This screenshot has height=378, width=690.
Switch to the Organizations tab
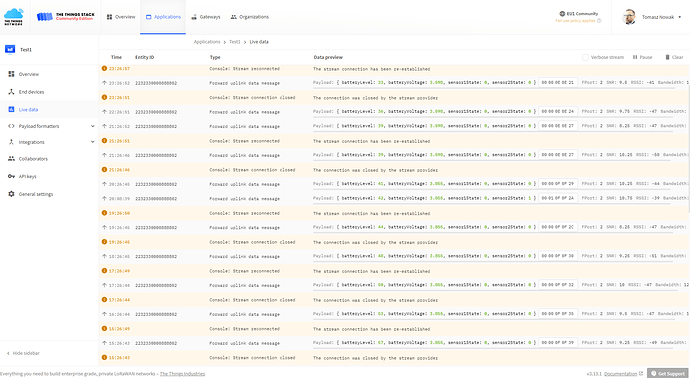(x=250, y=17)
